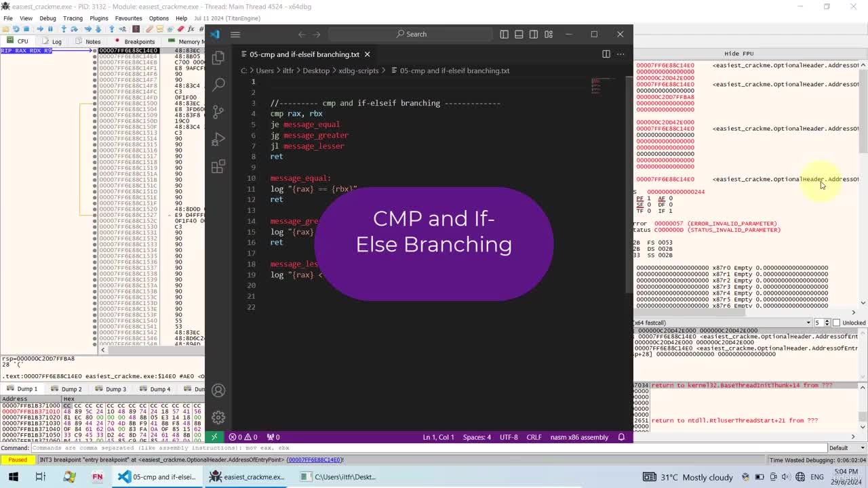
Task: Open the Run and Debug view
Action: click(218, 139)
